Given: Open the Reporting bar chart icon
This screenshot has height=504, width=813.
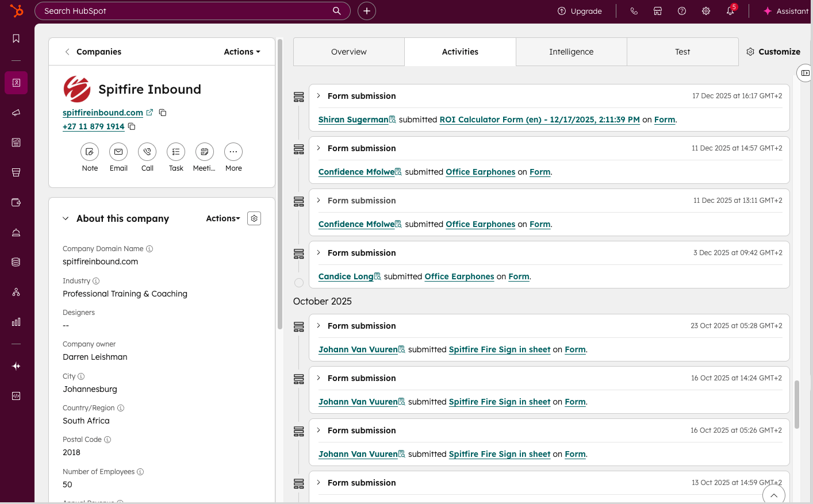Looking at the screenshot, I should pyautogui.click(x=16, y=322).
